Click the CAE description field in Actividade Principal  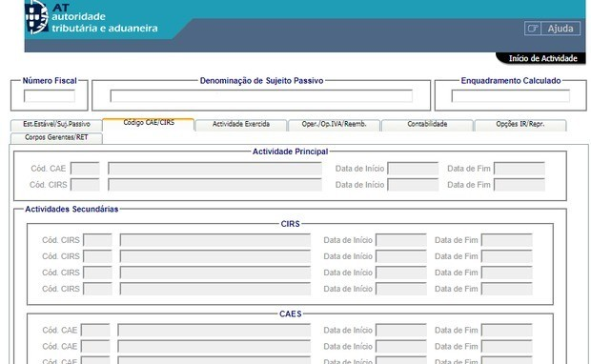tap(214, 169)
